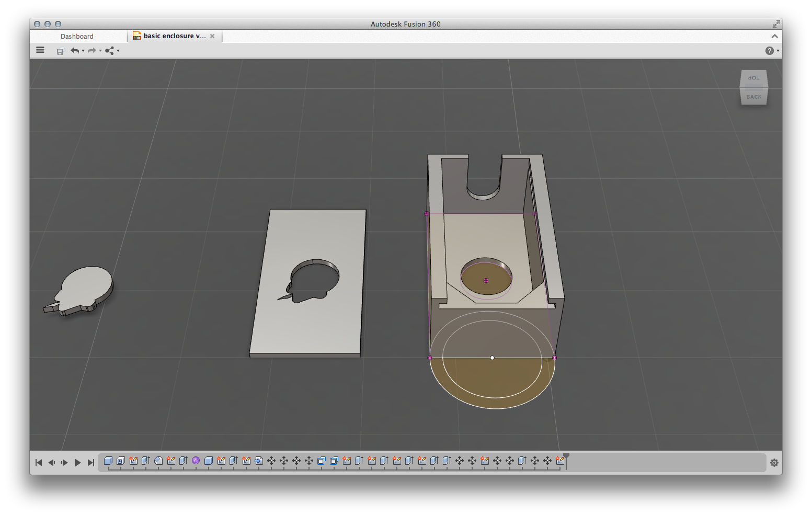Click ViewCube BACK face
The height and width of the screenshot is (516, 812).
pyautogui.click(x=754, y=96)
